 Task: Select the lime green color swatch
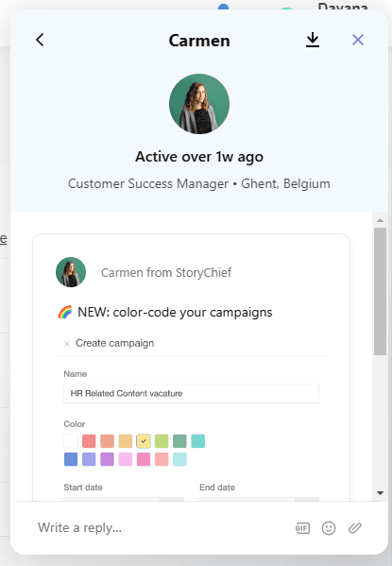(162, 441)
